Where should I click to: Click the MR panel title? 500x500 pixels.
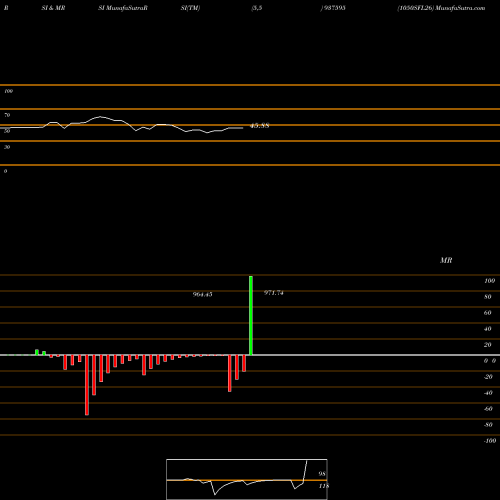pos(446,260)
